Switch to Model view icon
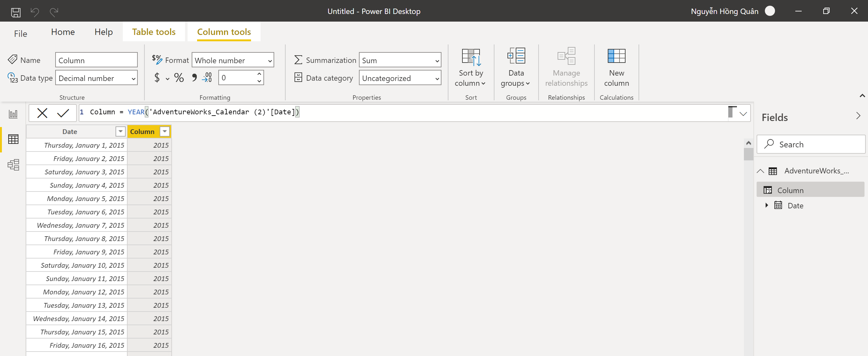868x356 pixels. 13,165
